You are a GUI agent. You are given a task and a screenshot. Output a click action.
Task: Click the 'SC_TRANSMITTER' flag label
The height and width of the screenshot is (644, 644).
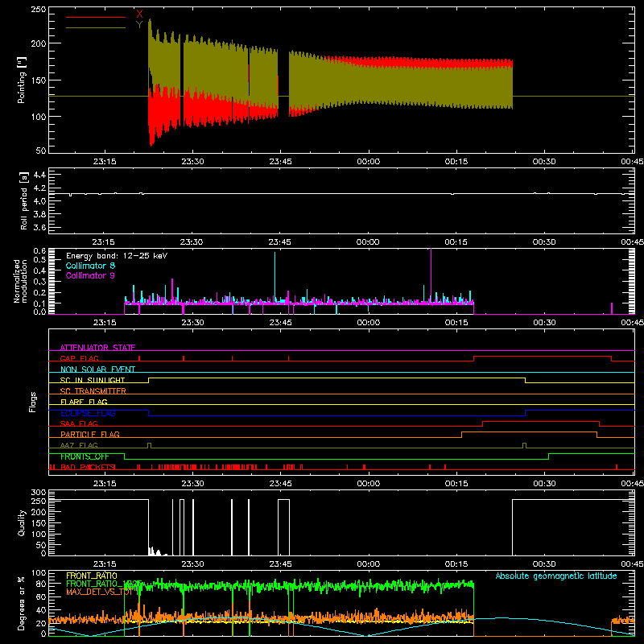tap(93, 391)
